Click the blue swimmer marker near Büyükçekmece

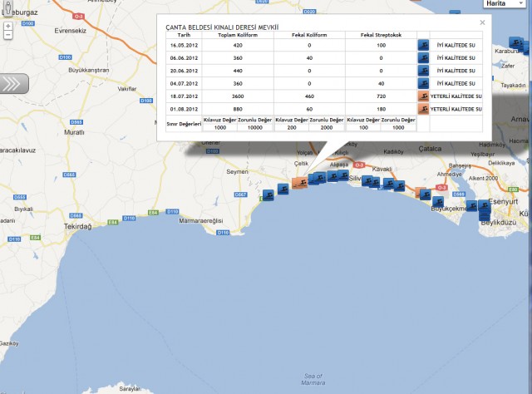pyautogui.click(x=425, y=196)
